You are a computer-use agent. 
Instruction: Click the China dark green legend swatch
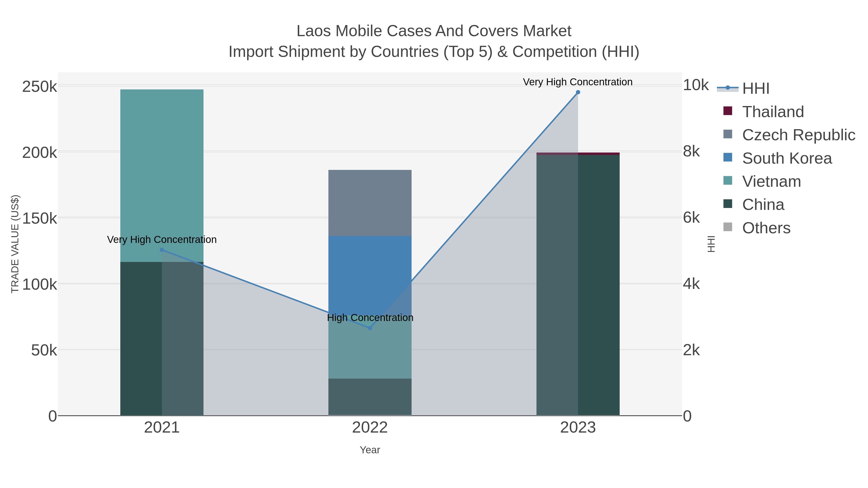(x=728, y=204)
